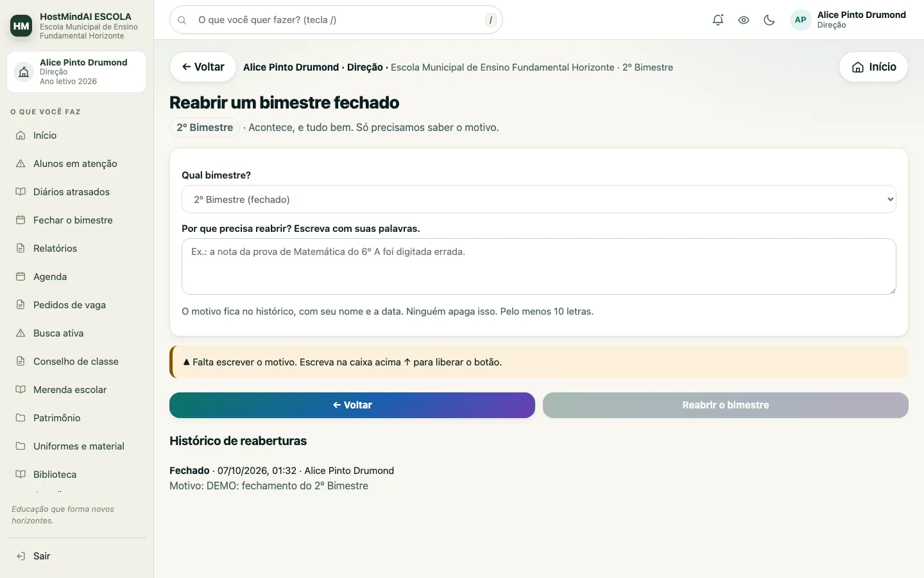Click the 'HostMindAI ESCOLA' brand name
This screenshot has width=924, height=578.
pyautogui.click(x=85, y=17)
